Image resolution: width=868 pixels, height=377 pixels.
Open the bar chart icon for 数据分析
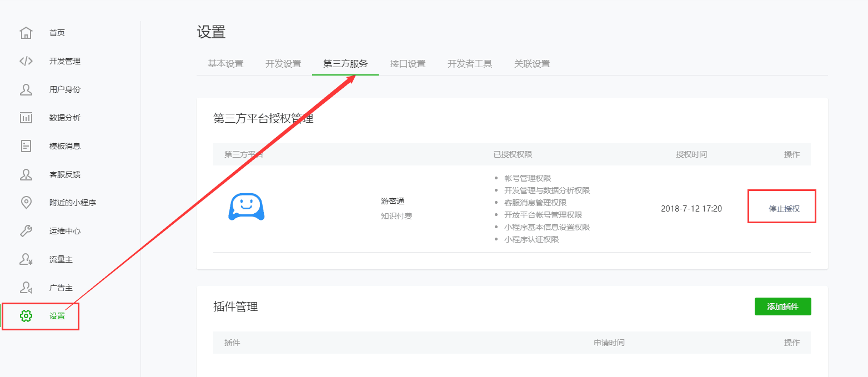tap(26, 118)
